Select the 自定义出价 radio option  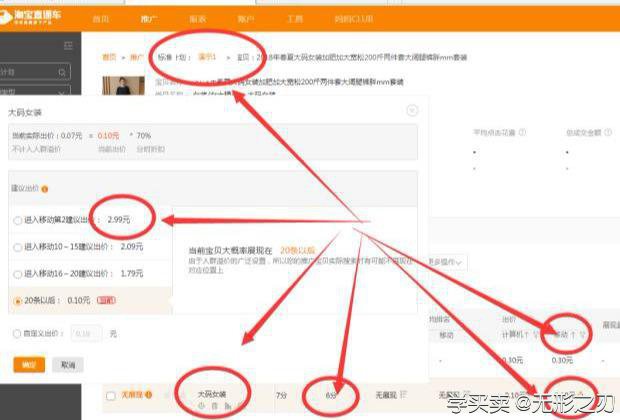17,333
